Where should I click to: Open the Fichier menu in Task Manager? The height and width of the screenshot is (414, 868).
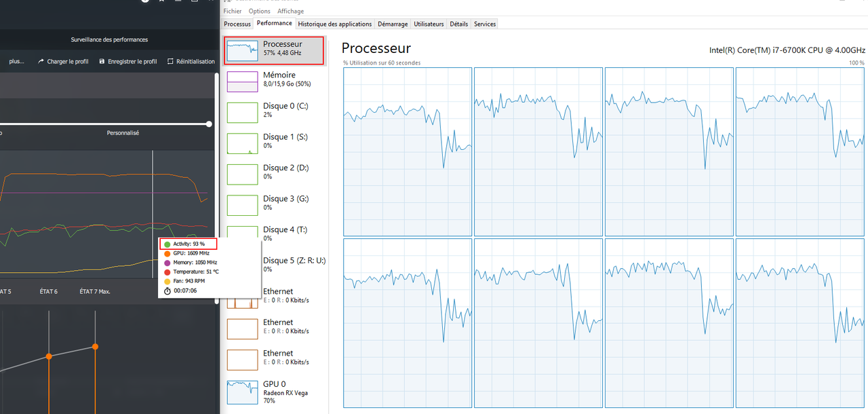click(232, 12)
